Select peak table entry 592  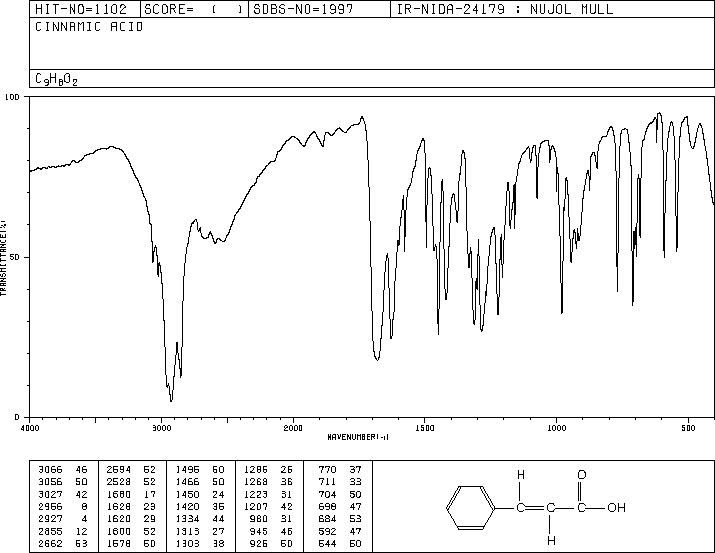[x=327, y=531]
